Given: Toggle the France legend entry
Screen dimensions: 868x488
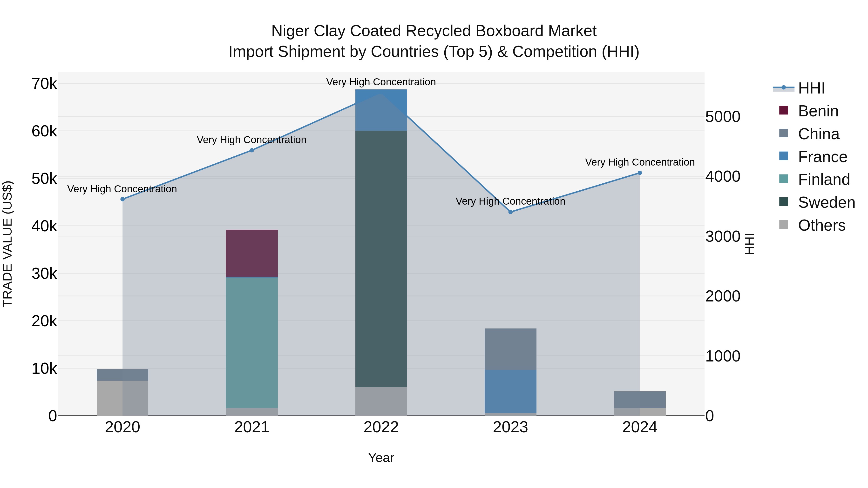Looking at the screenshot, I should (x=813, y=157).
